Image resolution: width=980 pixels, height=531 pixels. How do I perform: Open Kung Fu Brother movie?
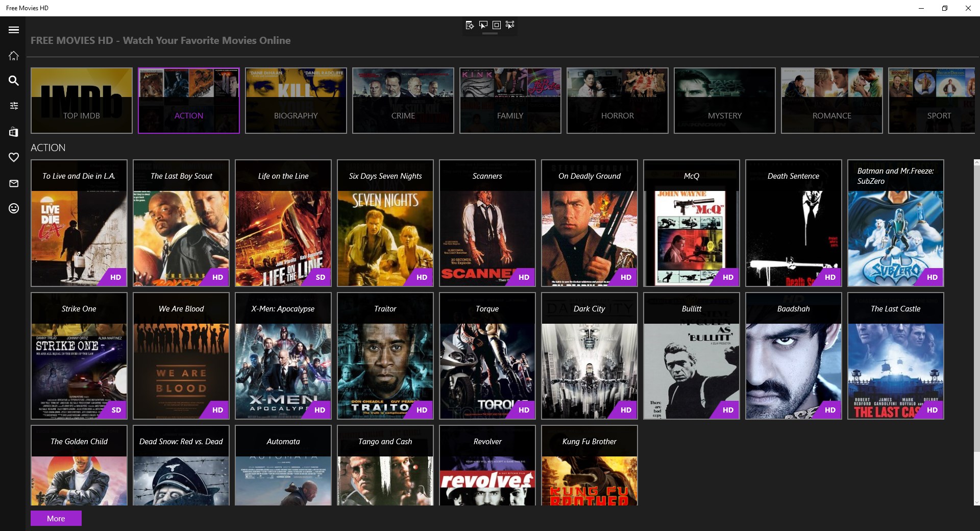click(x=590, y=466)
